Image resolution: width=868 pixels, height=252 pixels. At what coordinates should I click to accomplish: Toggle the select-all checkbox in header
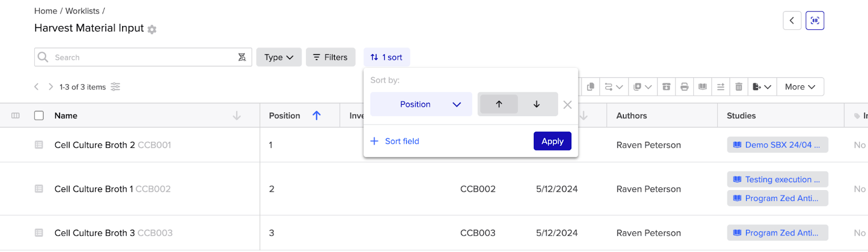click(39, 116)
